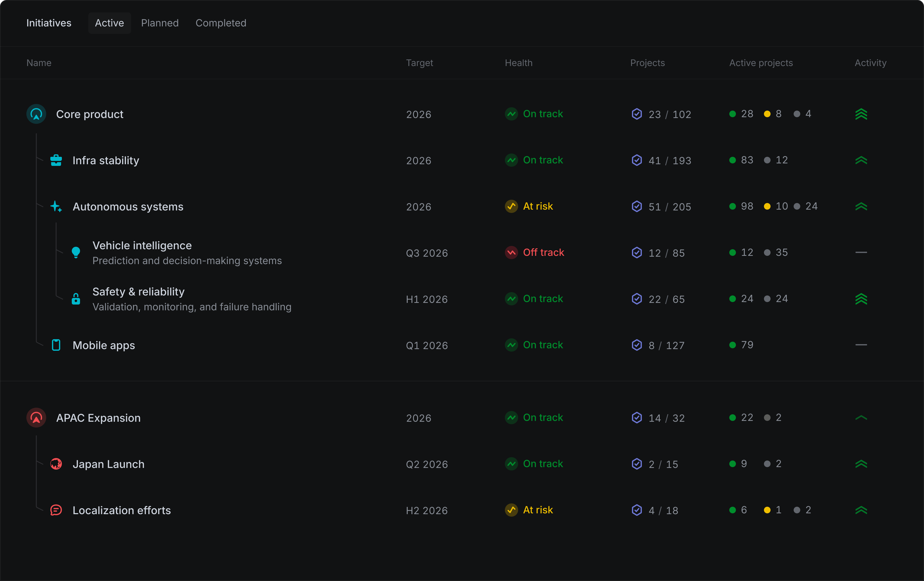Click the Target column header
Image resolution: width=924 pixels, height=581 pixels.
click(419, 63)
